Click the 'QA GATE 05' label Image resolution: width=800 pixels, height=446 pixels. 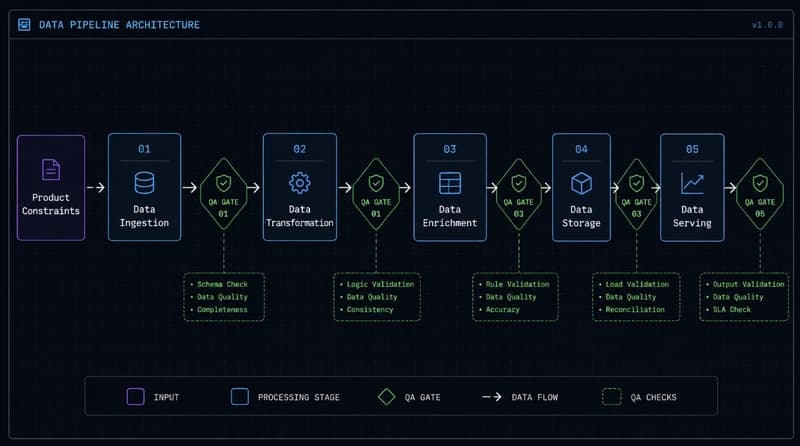760,208
